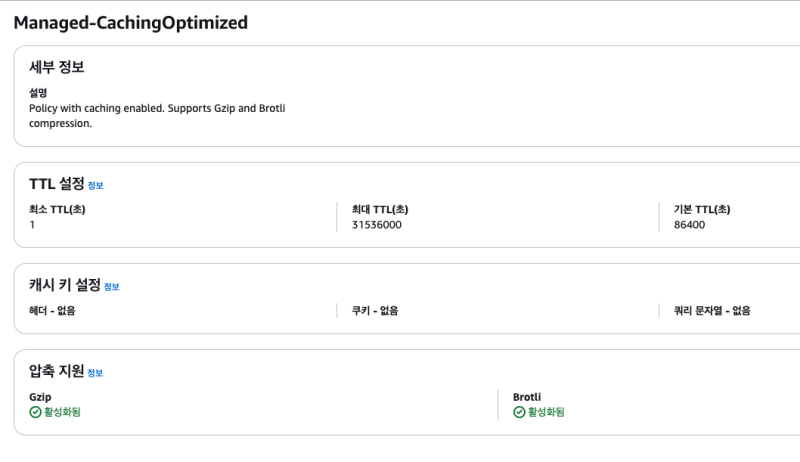Click the green check icon under Gzip

[35, 412]
